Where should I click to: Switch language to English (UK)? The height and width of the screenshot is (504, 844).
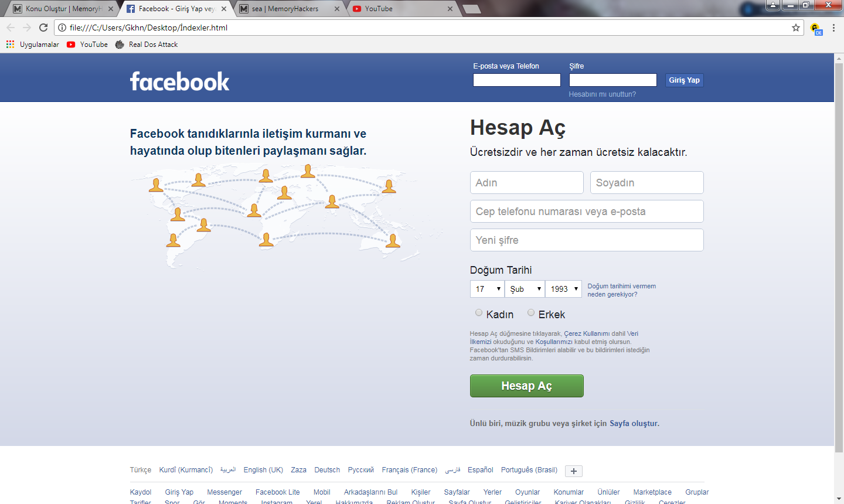tap(263, 470)
